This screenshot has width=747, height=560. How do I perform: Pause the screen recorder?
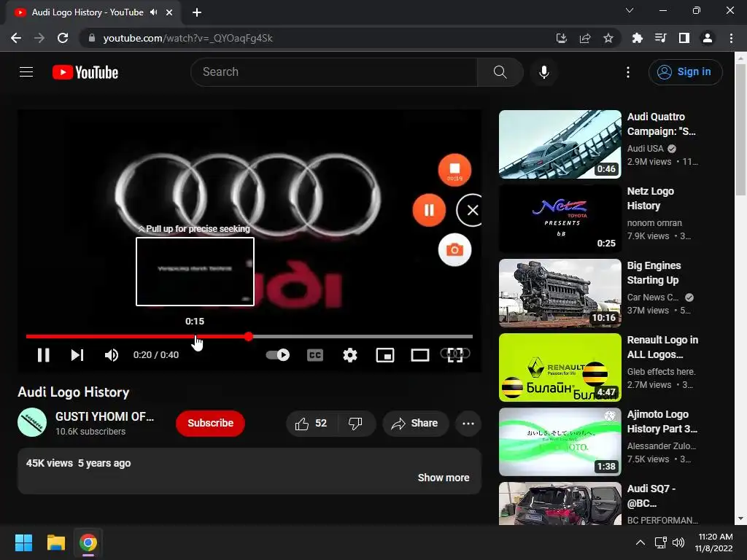429,210
